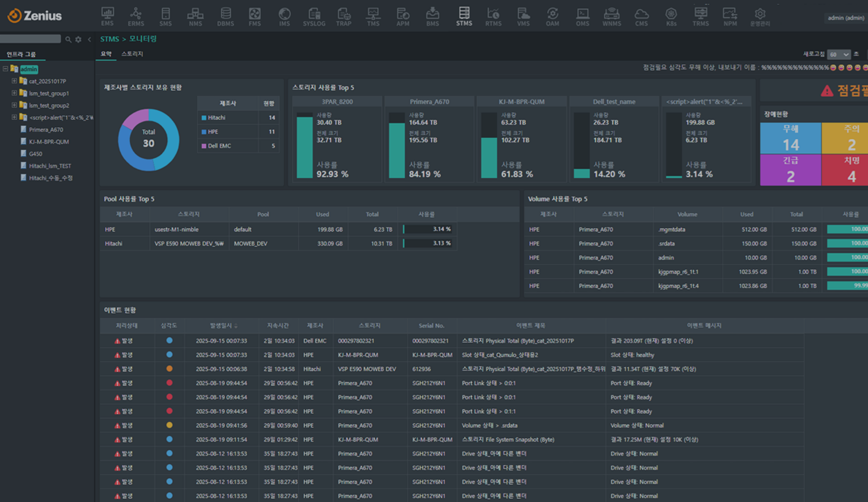Click the sidebar search magnifier icon
This screenshot has height=502, width=868.
(x=68, y=39)
